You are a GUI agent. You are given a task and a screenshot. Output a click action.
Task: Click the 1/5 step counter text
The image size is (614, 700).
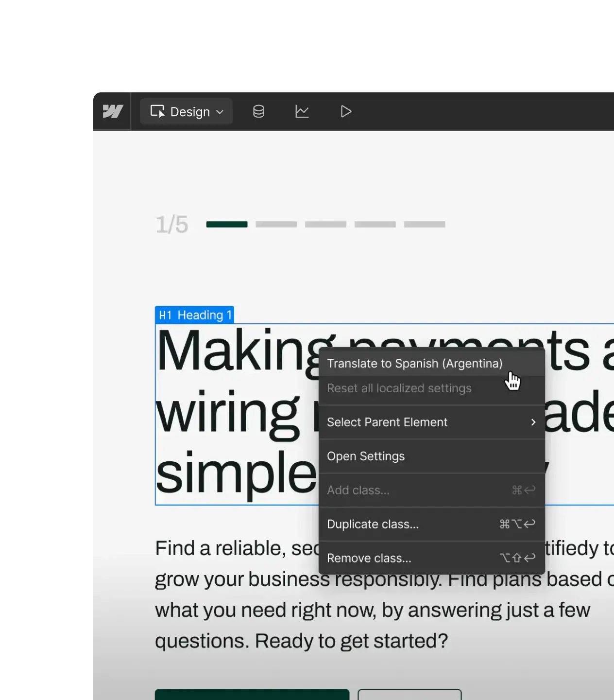(x=171, y=225)
